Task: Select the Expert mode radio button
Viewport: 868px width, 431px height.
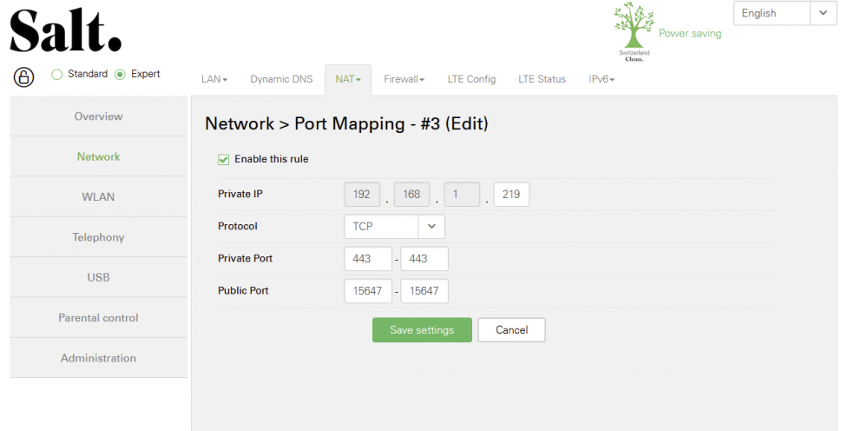Action: point(120,74)
